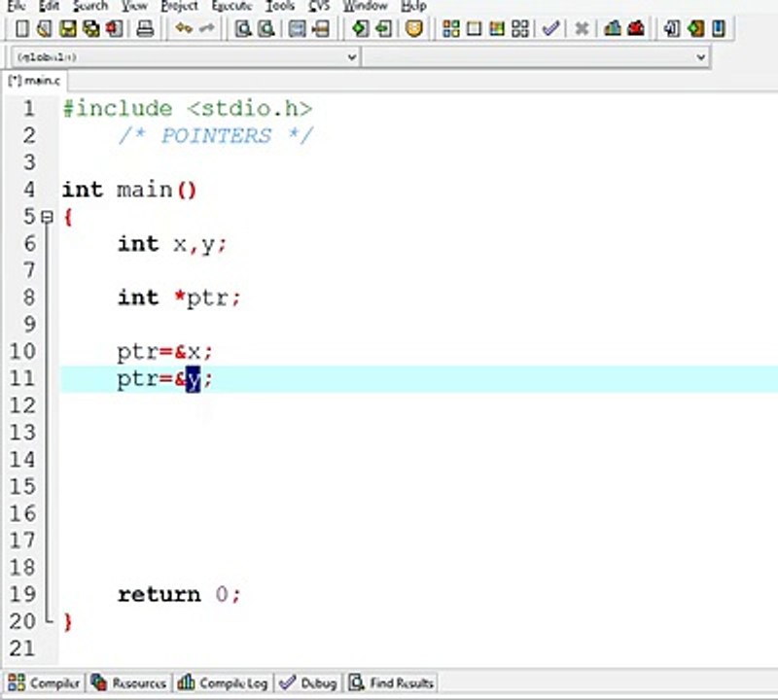The image size is (778, 700).
Task: Click the Save file floppy icon
Action: pyautogui.click(x=68, y=28)
